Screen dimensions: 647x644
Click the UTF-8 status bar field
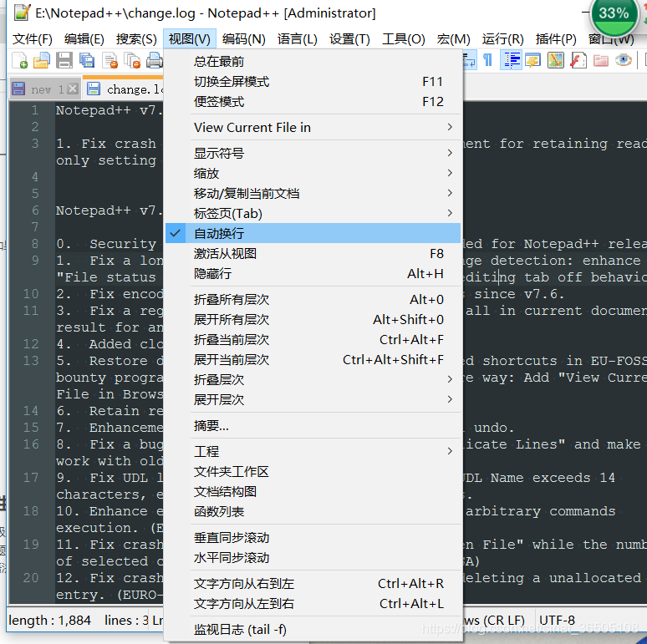[x=557, y=620]
